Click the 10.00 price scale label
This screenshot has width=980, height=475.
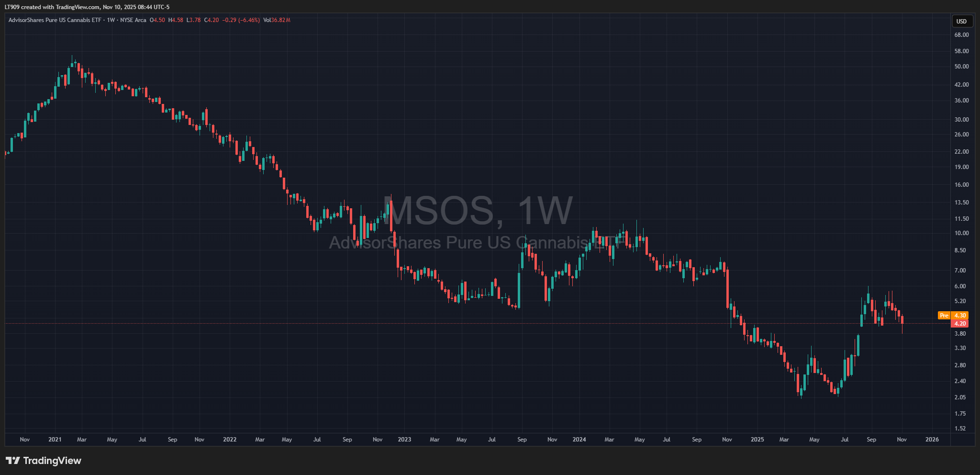(961, 233)
